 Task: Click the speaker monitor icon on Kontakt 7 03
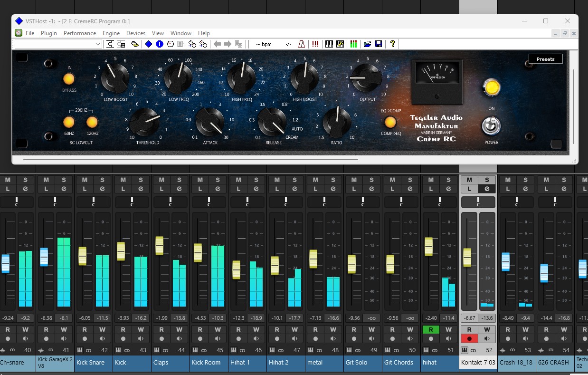pos(487,339)
